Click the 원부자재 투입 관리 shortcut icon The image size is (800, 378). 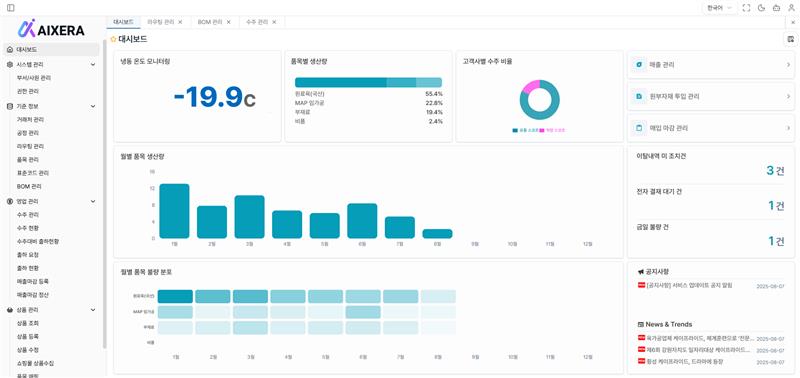point(638,96)
